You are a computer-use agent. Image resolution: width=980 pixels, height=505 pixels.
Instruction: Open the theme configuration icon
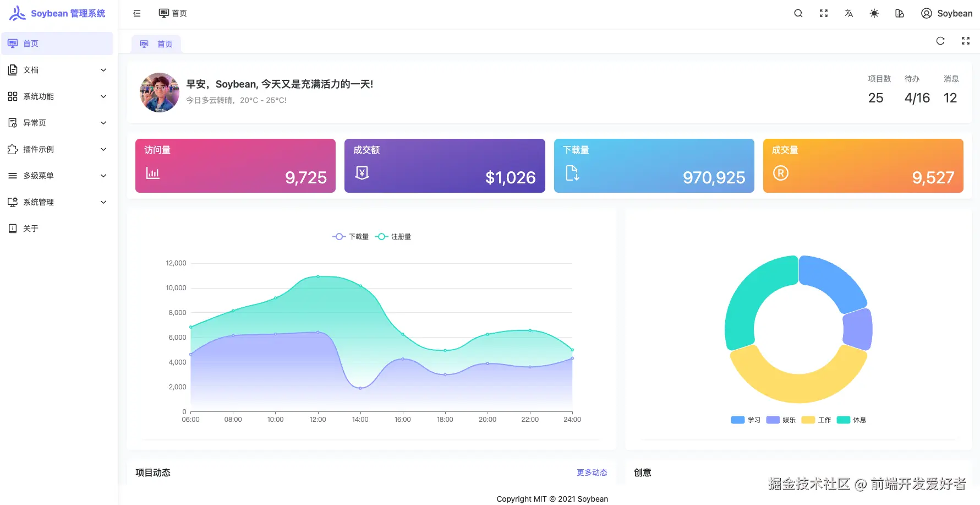[x=900, y=13]
